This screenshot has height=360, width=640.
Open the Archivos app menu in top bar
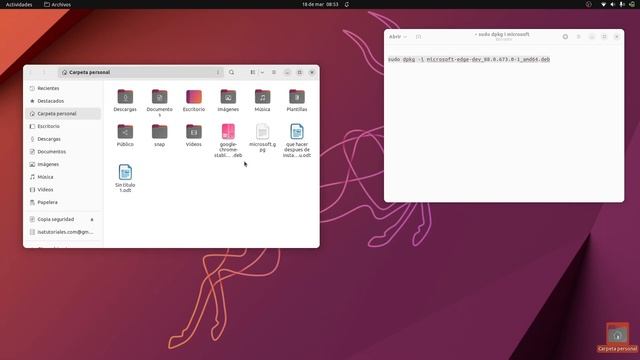click(x=58, y=4)
